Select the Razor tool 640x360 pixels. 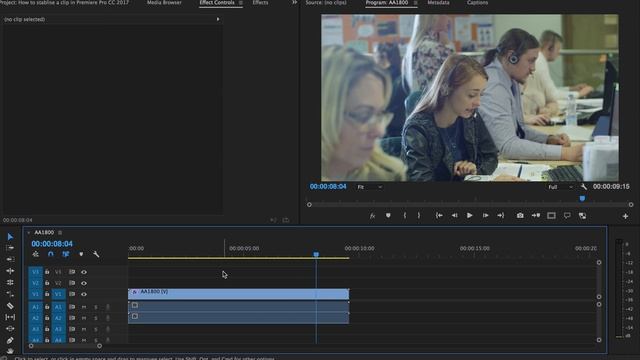(x=10, y=305)
